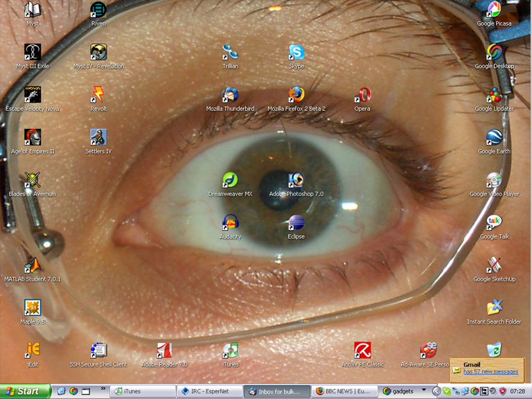532x399 pixels.
Task: Select the Blades of Avernum icon
Action: coord(33,184)
